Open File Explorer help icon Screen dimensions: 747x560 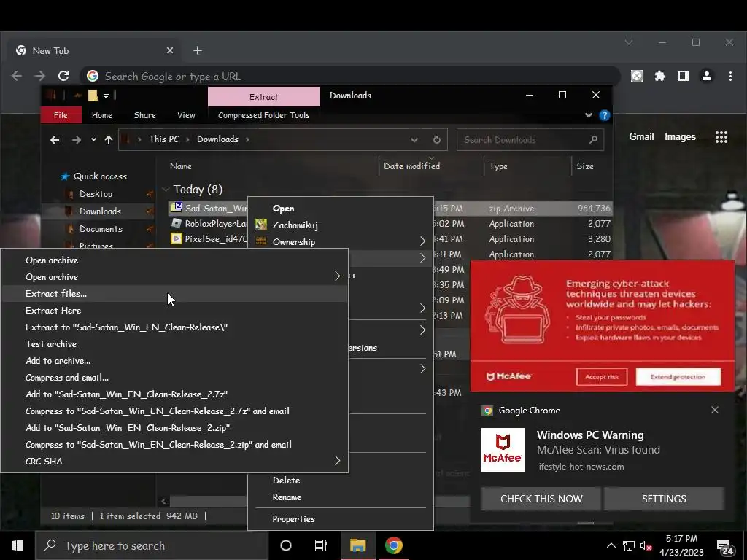[x=605, y=115]
